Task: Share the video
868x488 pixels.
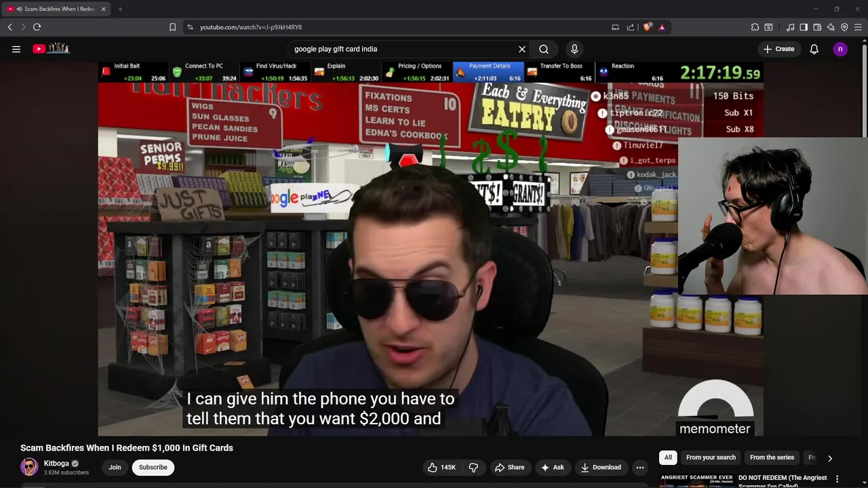Action: click(x=509, y=467)
